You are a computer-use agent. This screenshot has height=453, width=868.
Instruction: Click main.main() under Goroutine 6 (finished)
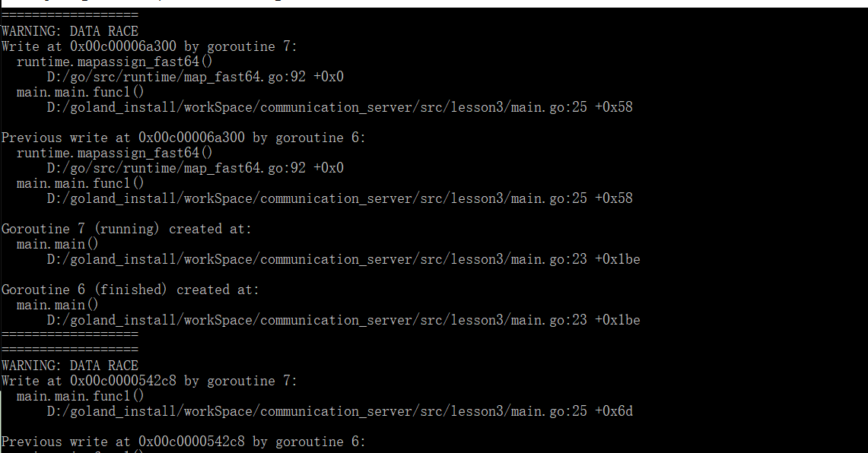pos(58,305)
